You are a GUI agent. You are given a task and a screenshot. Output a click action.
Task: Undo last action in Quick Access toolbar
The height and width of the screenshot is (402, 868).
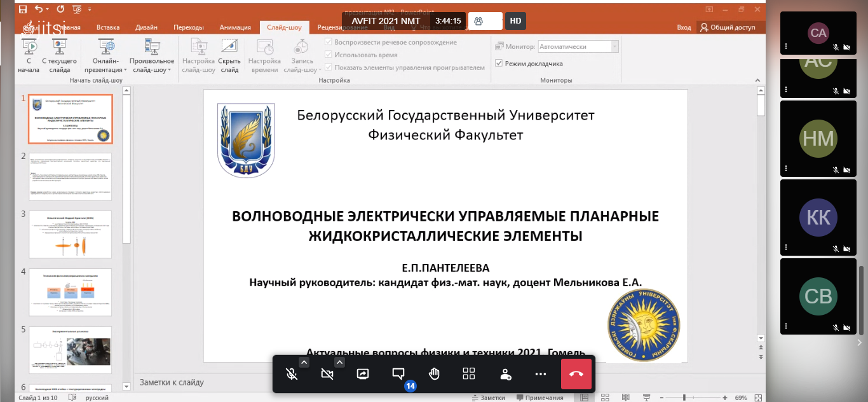[39, 10]
